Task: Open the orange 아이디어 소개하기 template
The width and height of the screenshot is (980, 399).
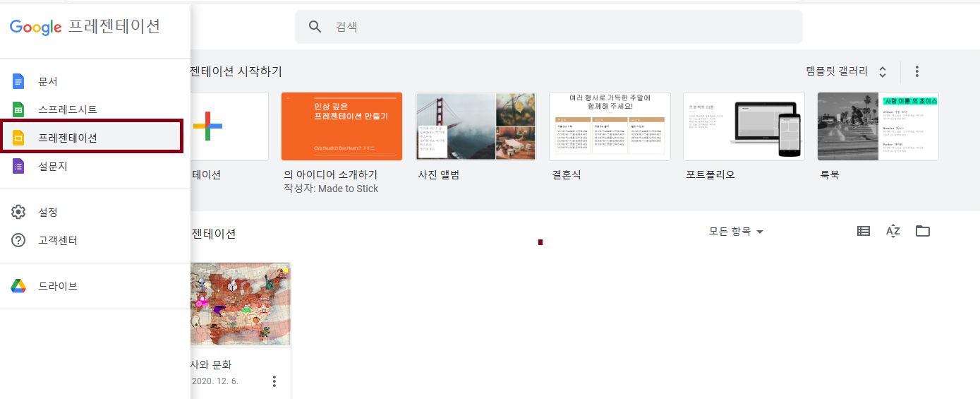Action: (x=341, y=126)
